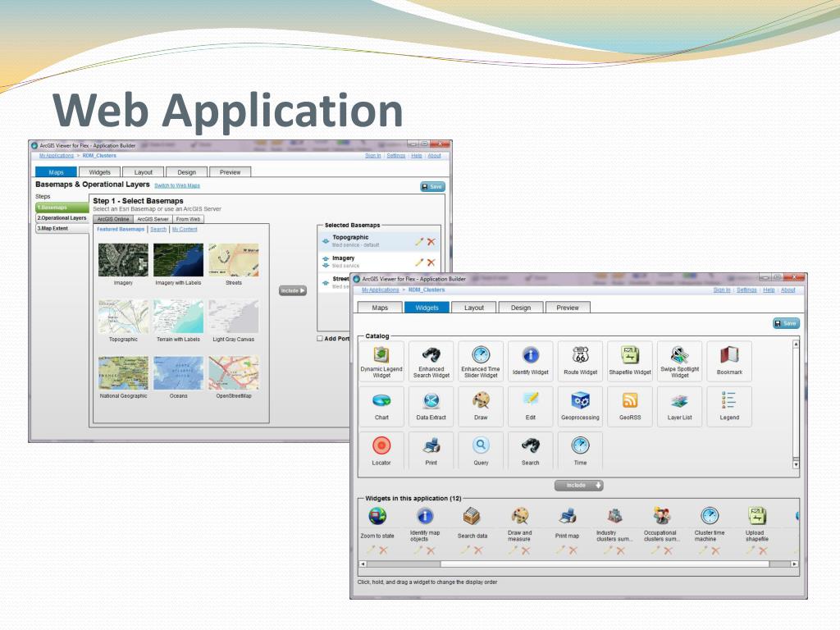Click widgets list scroll right arrow
840x630 pixels.
[x=794, y=564]
